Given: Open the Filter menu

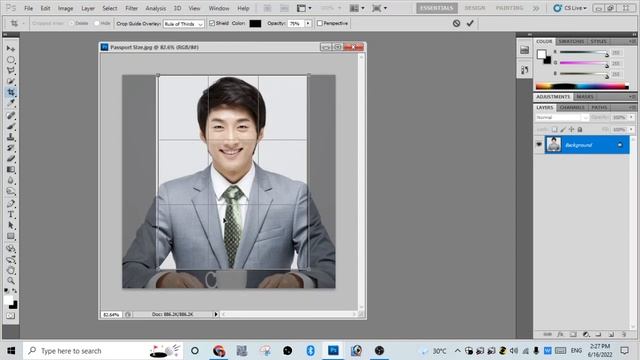Looking at the screenshot, I should click(131, 8).
